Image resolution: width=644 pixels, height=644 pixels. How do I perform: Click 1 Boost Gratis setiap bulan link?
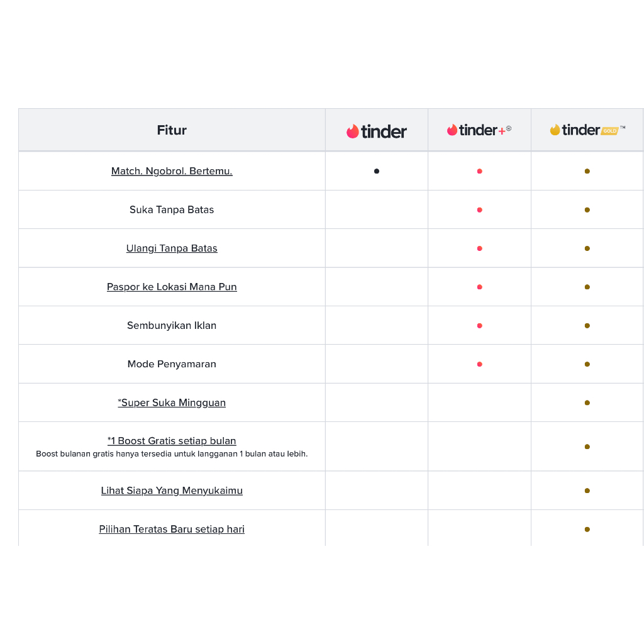172,441
